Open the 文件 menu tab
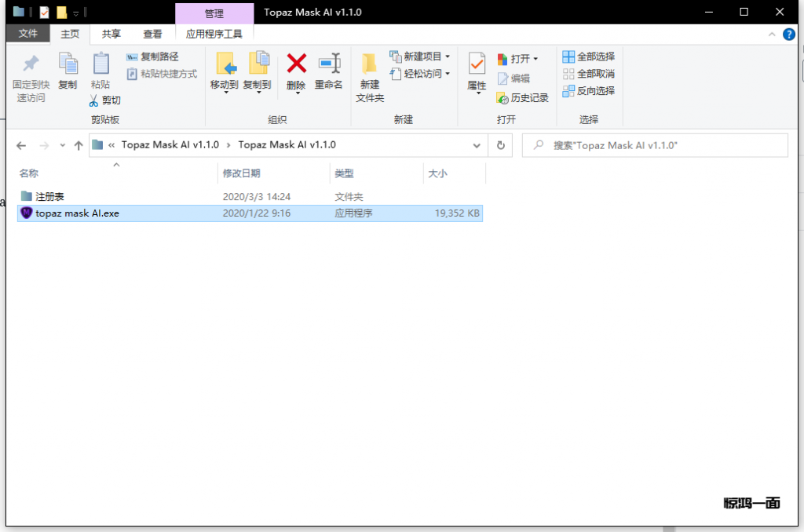 tap(28, 34)
